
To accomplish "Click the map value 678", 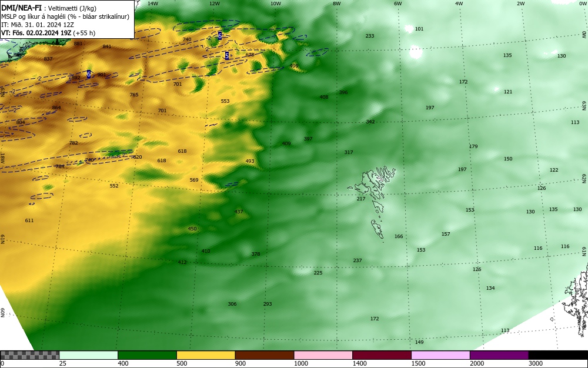I will 250,55.
